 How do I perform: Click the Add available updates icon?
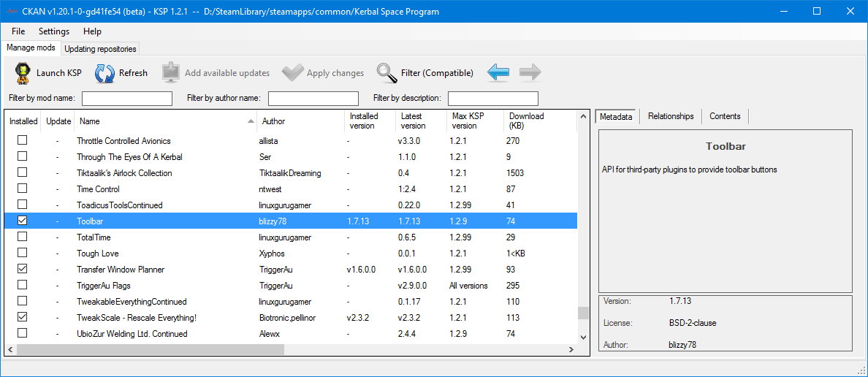point(171,72)
